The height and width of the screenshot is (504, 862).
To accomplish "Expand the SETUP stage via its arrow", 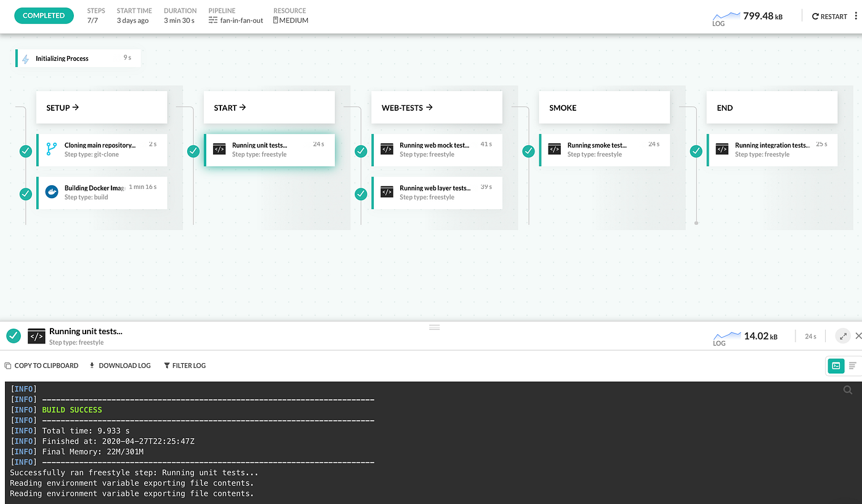I will point(75,107).
